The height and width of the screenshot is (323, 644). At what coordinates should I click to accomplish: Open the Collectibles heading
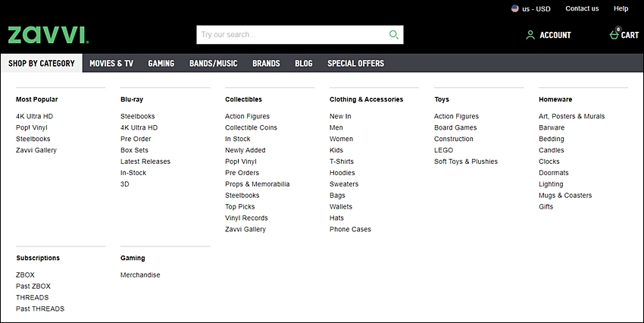[243, 99]
